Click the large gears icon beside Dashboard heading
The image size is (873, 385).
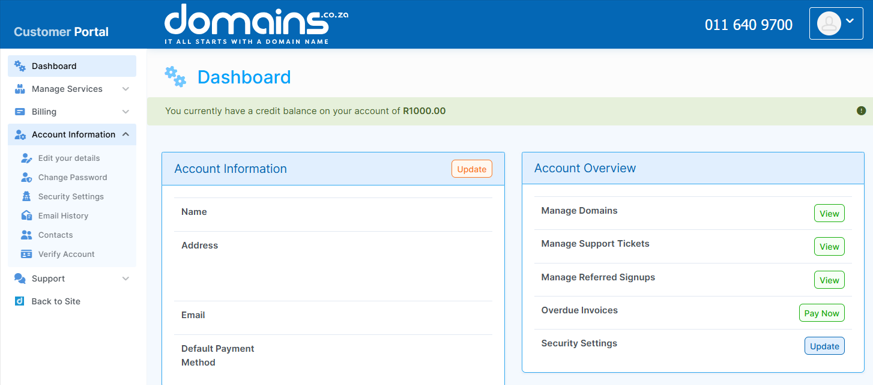click(175, 77)
